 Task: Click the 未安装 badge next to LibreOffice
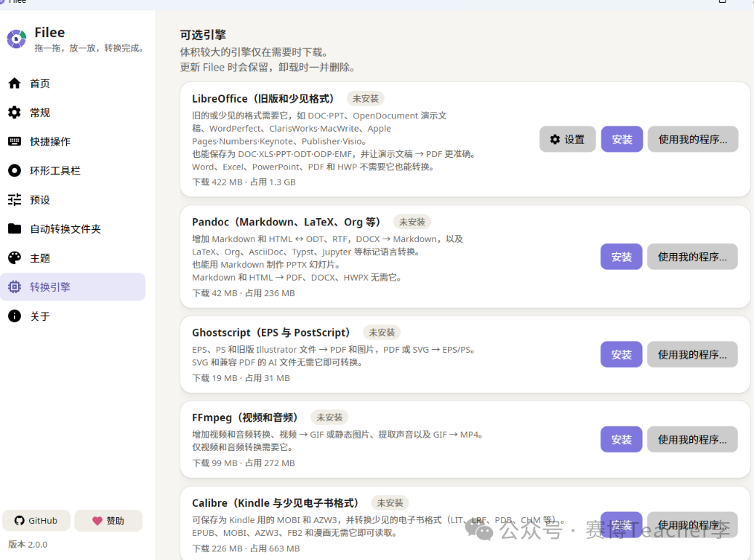(x=366, y=99)
